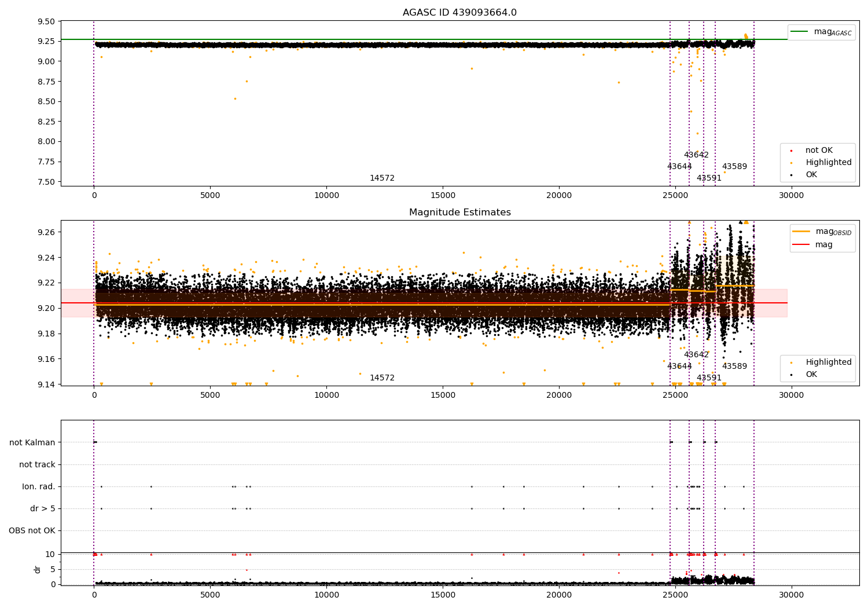Click 'Highlighted' in the Magnitude Estimates legend

(820, 362)
